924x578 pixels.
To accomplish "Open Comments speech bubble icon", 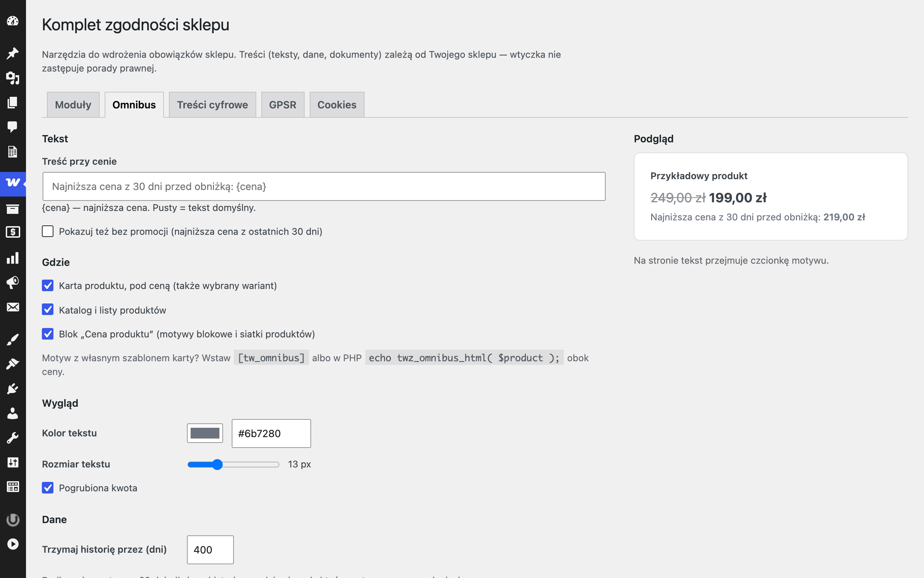I will [13, 127].
